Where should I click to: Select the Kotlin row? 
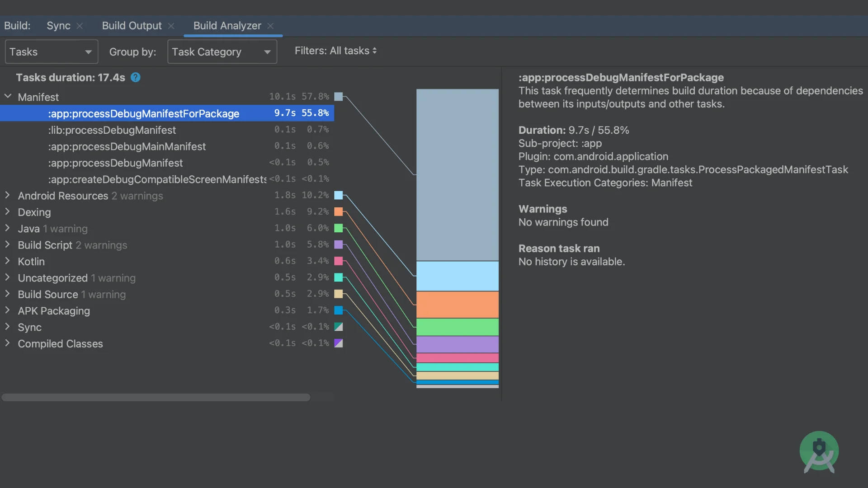pos(167,262)
